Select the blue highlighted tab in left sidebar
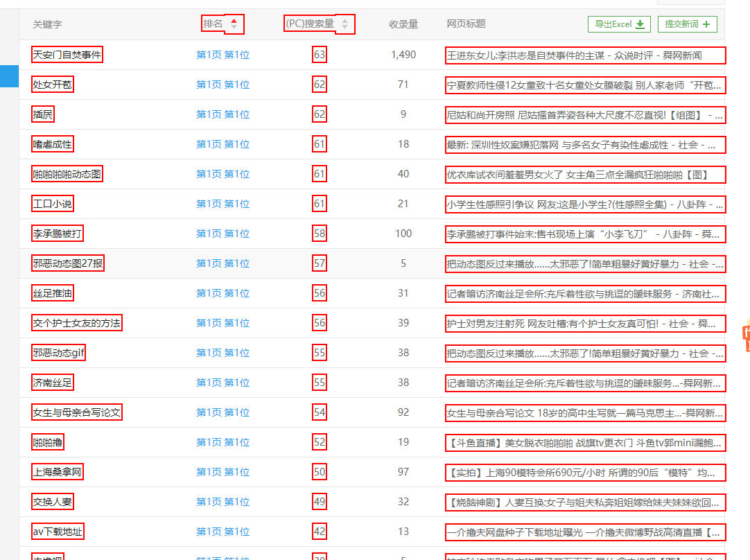This screenshot has height=560, width=750. (x=9, y=76)
